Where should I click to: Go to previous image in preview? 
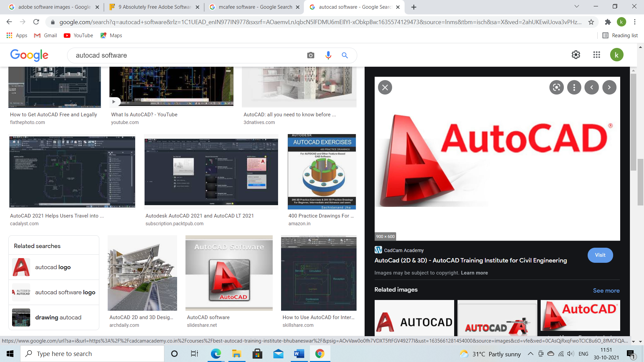coord(591,87)
